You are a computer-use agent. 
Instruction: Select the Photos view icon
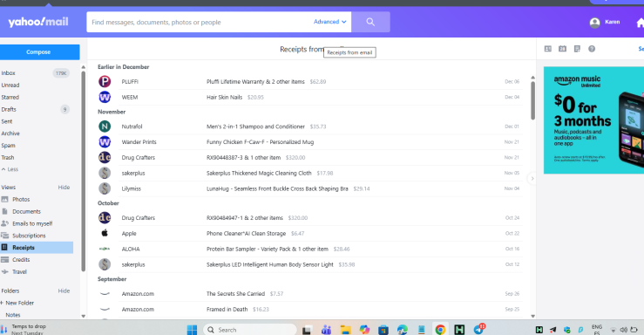[5, 200]
